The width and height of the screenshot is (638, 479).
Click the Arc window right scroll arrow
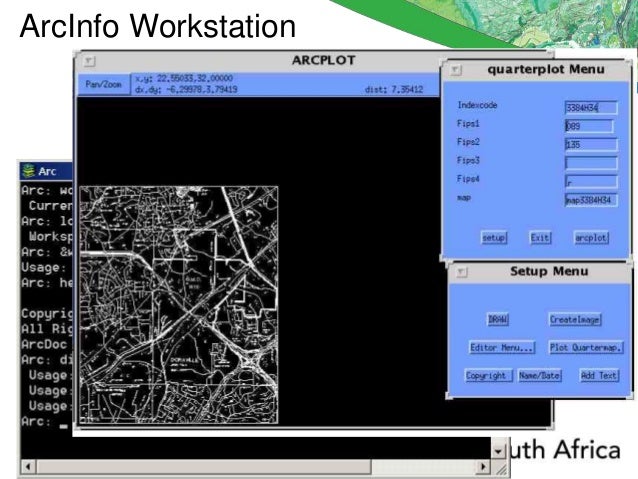click(x=483, y=466)
